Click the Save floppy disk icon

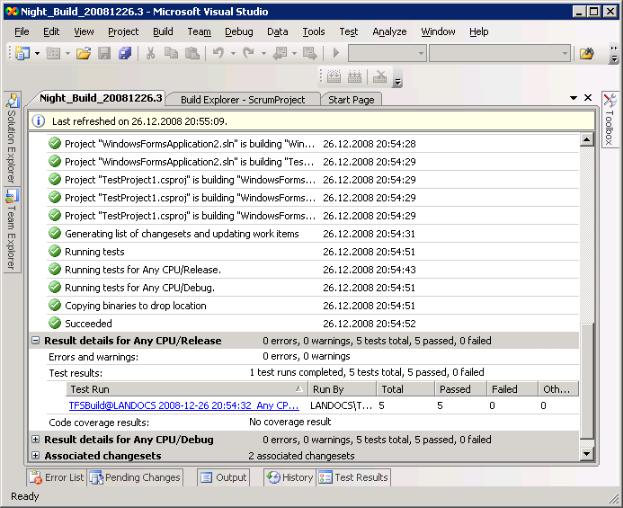104,53
